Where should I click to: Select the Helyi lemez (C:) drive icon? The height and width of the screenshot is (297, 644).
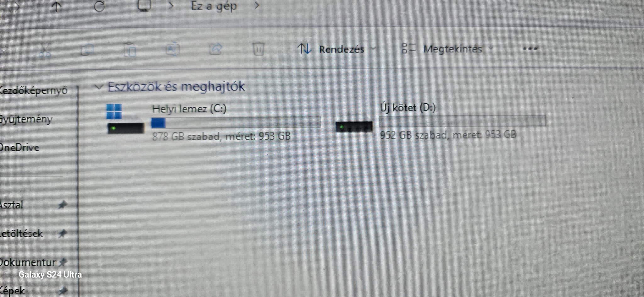pos(125,119)
